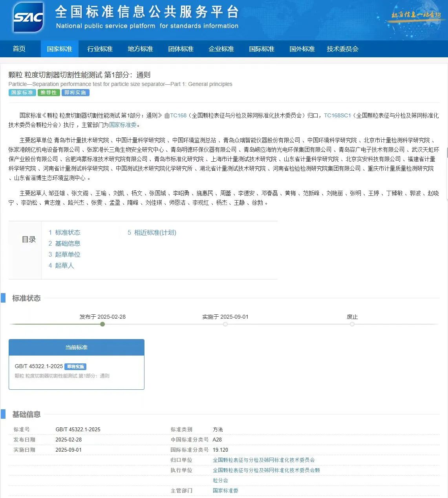The width and height of the screenshot is (448, 498).
Task: Navigate to 起草单位 contents entry
Action: pos(67,255)
